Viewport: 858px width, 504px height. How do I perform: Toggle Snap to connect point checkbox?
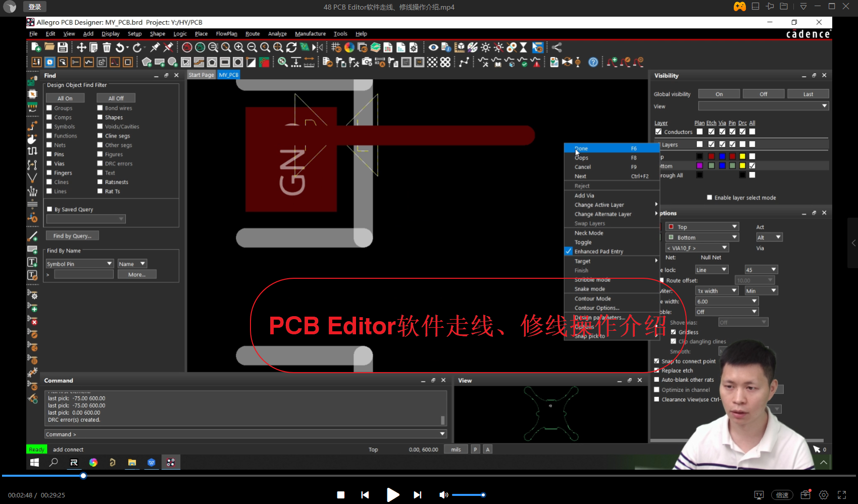(x=657, y=361)
